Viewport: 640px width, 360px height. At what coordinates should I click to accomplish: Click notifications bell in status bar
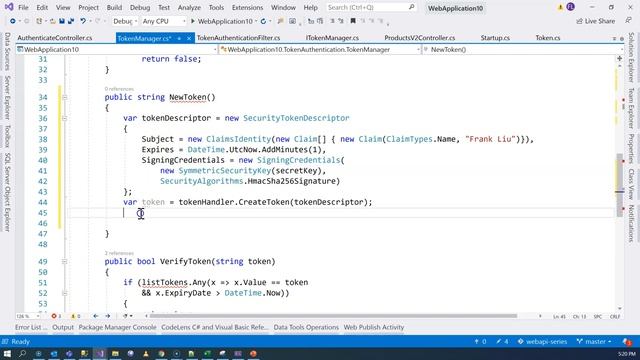coord(627,342)
